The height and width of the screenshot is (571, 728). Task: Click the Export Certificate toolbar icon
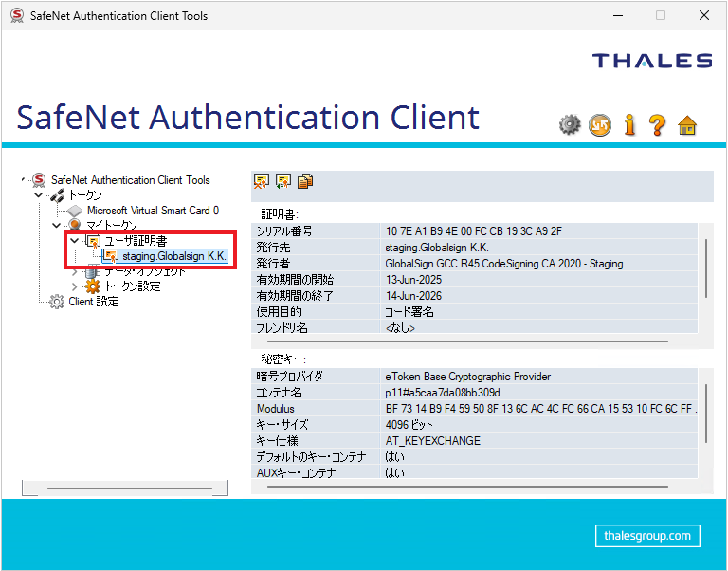[x=282, y=181]
